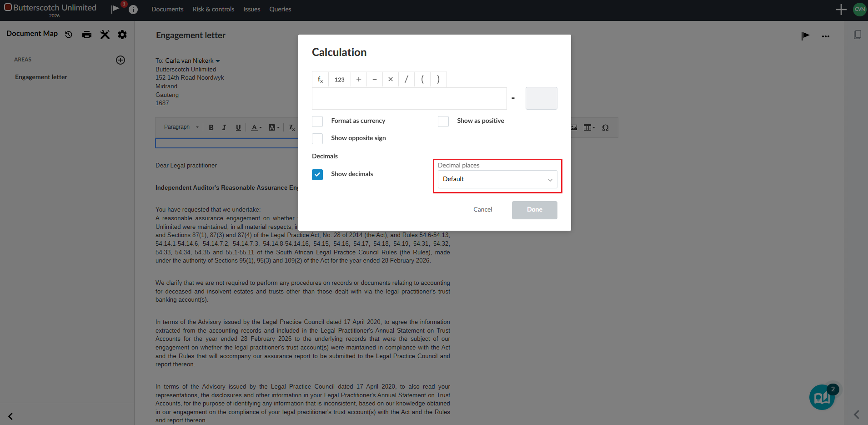The height and width of the screenshot is (425, 868).
Task: Open the Document Map settings gear
Action: pyautogui.click(x=122, y=35)
